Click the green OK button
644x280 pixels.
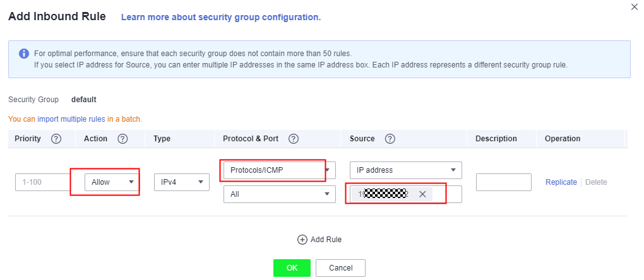292,267
